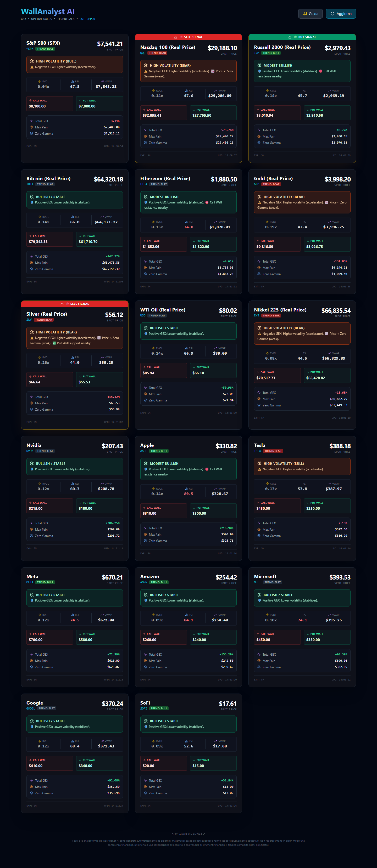This screenshot has height=868, width=377.
Task: Open COT REPORT in the header subtitle
Action: point(88,19)
